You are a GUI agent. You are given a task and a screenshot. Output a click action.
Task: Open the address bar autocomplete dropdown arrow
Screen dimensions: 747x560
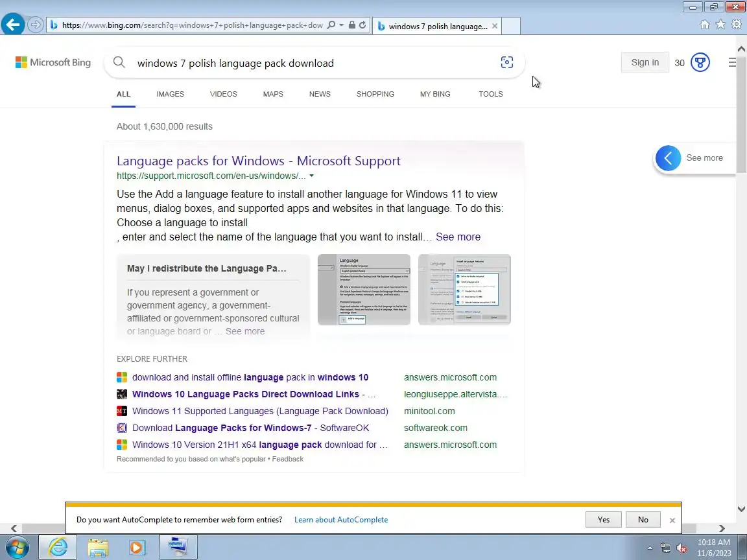coord(341,25)
